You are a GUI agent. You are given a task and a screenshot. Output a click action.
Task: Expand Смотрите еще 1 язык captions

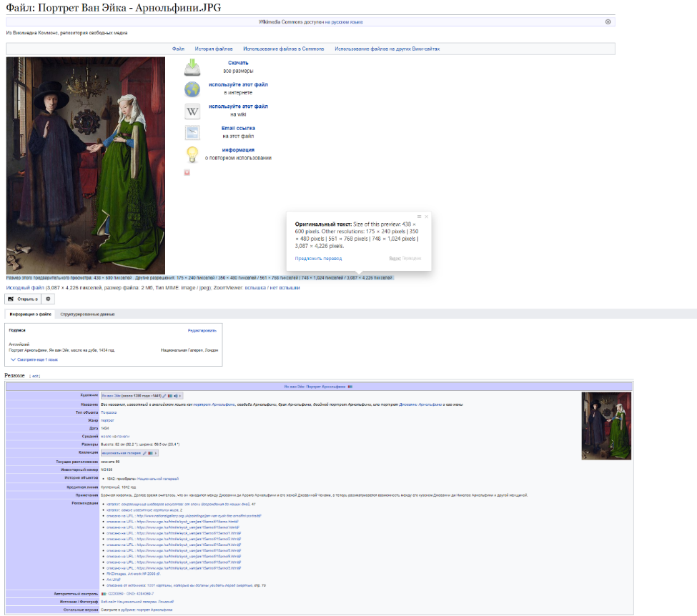(x=34, y=359)
